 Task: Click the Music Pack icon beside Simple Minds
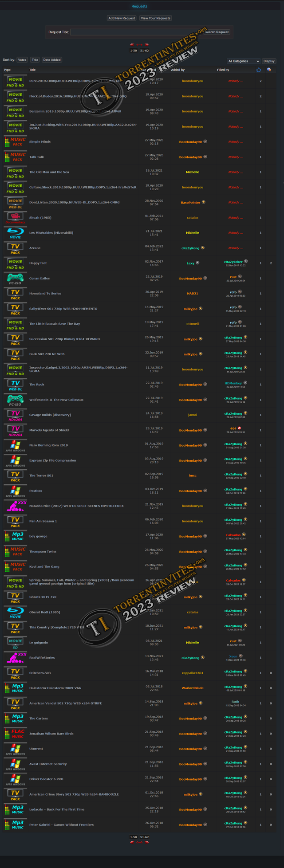pyautogui.click(x=16, y=142)
